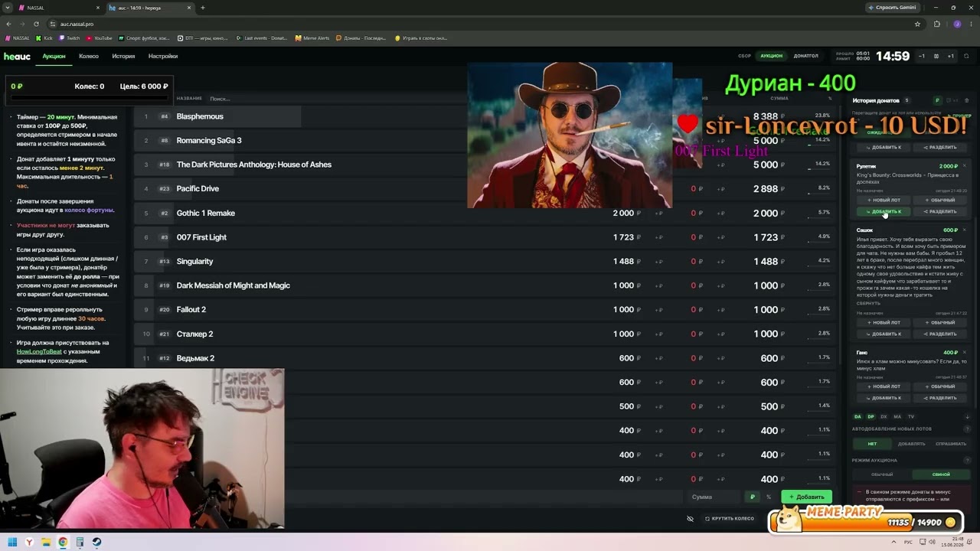Screen dimensions: 980x551
Task: Open help for Режим аукциона
Action: point(967,460)
